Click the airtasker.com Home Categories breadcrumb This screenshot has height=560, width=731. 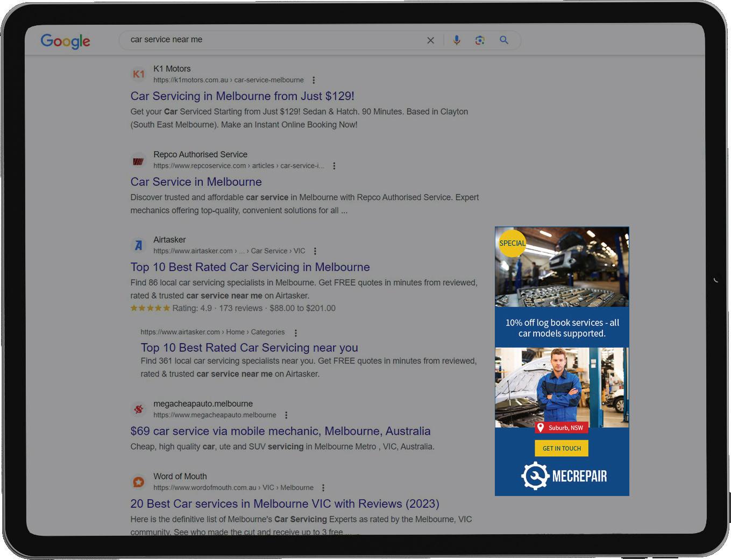(213, 332)
